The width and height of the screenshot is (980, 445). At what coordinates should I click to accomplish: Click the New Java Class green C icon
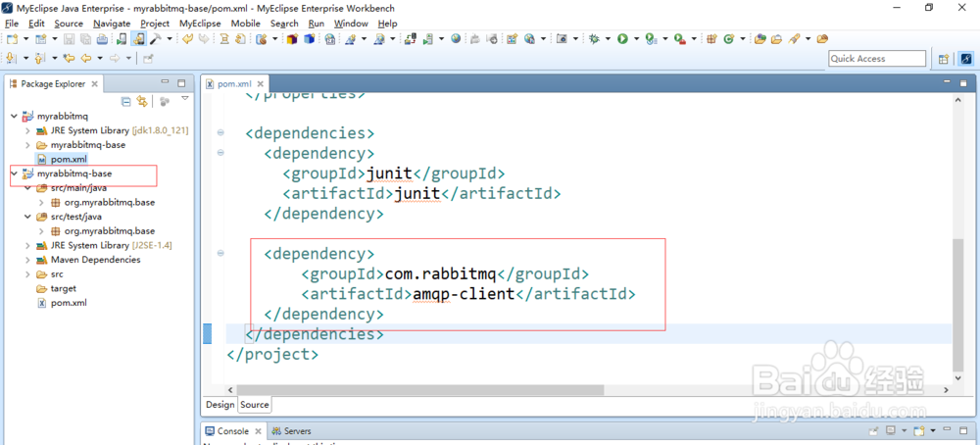(729, 39)
